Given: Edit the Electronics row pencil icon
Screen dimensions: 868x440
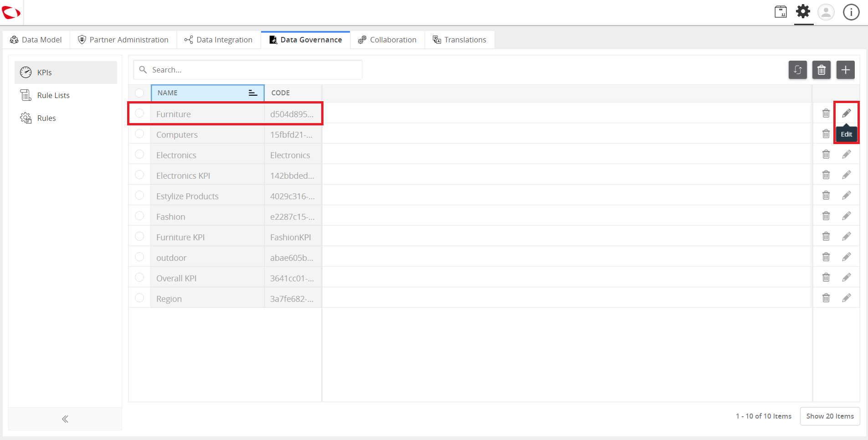Looking at the screenshot, I should [846, 154].
